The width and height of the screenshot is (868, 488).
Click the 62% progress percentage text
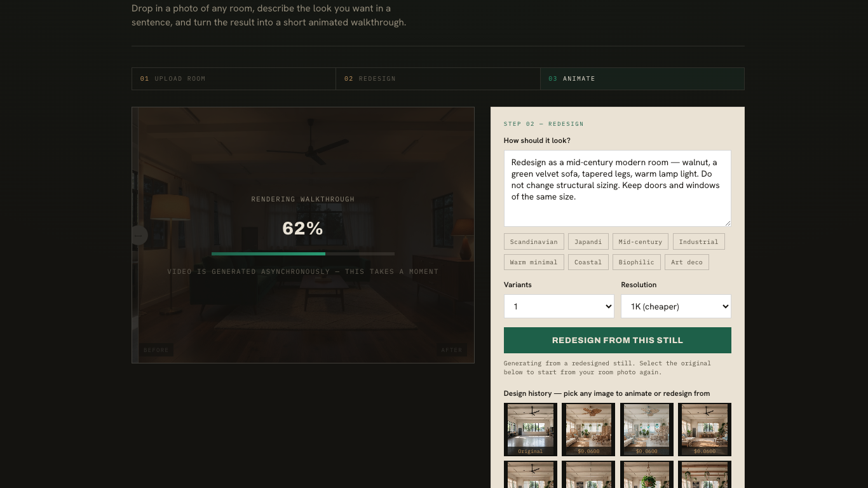pyautogui.click(x=302, y=229)
